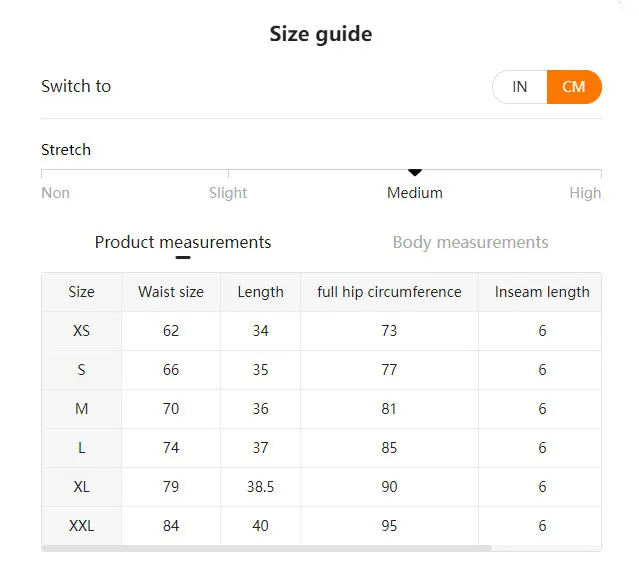The width and height of the screenshot is (639, 574).
Task: Click the High stretch label
Action: [x=585, y=193]
